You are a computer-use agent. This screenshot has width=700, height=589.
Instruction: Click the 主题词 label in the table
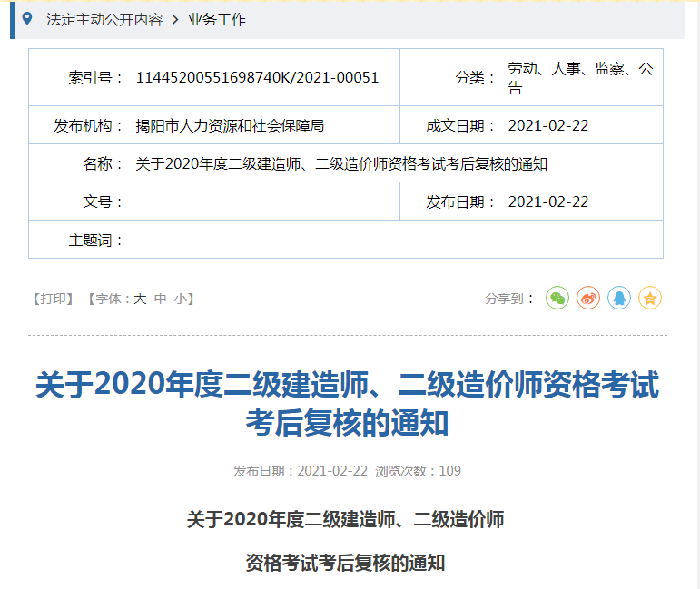[x=94, y=241]
